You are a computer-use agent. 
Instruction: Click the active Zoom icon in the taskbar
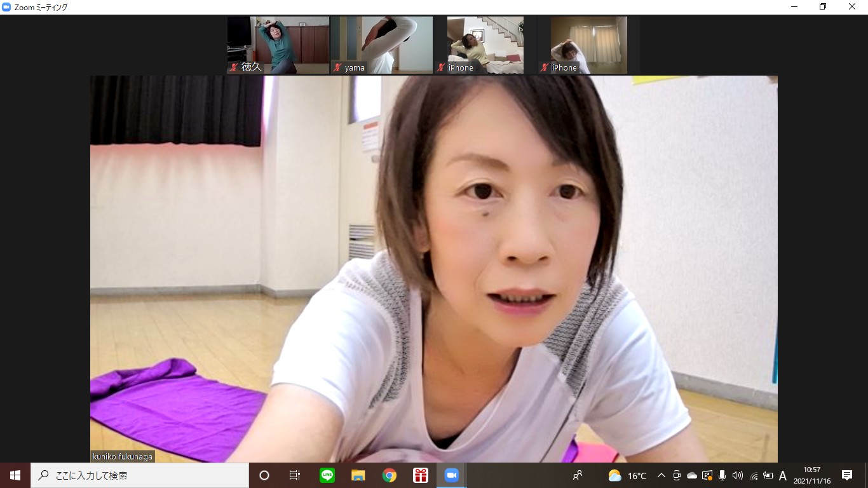(x=452, y=475)
